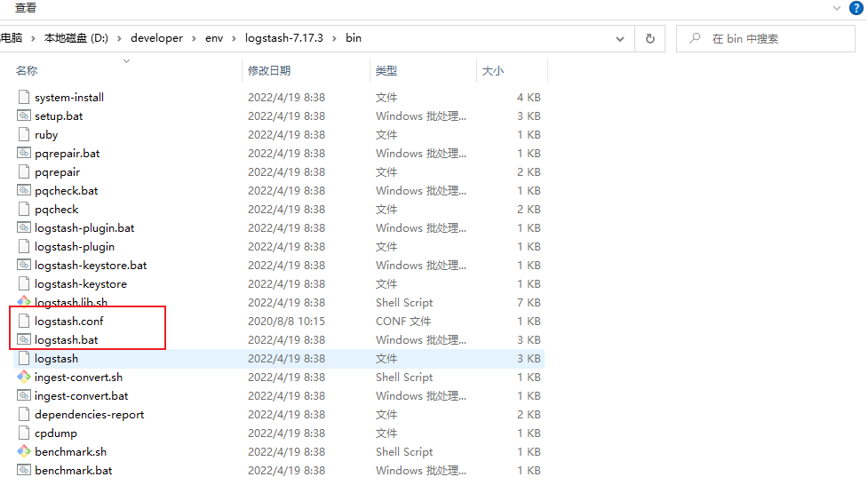
Task: Click the dependencies-report file icon
Action: [24, 414]
